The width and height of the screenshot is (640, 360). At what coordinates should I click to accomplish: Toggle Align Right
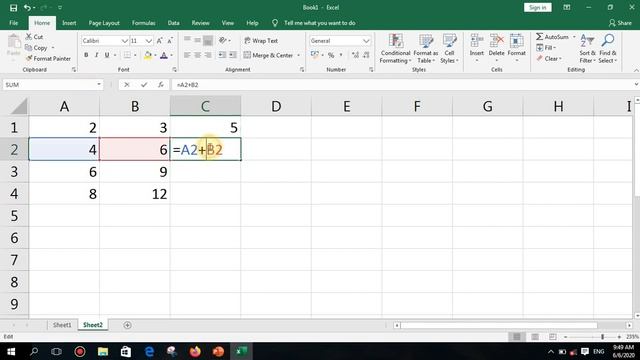[208, 55]
